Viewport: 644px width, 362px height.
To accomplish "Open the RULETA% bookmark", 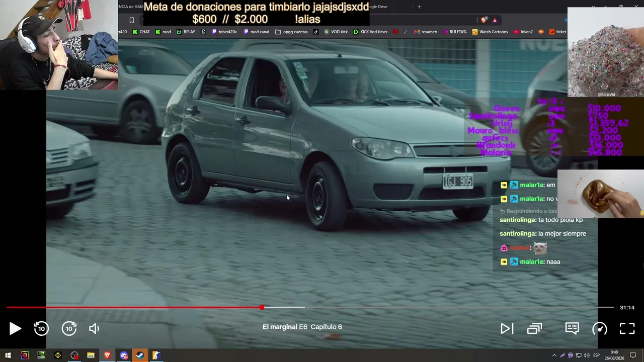I will click(454, 32).
